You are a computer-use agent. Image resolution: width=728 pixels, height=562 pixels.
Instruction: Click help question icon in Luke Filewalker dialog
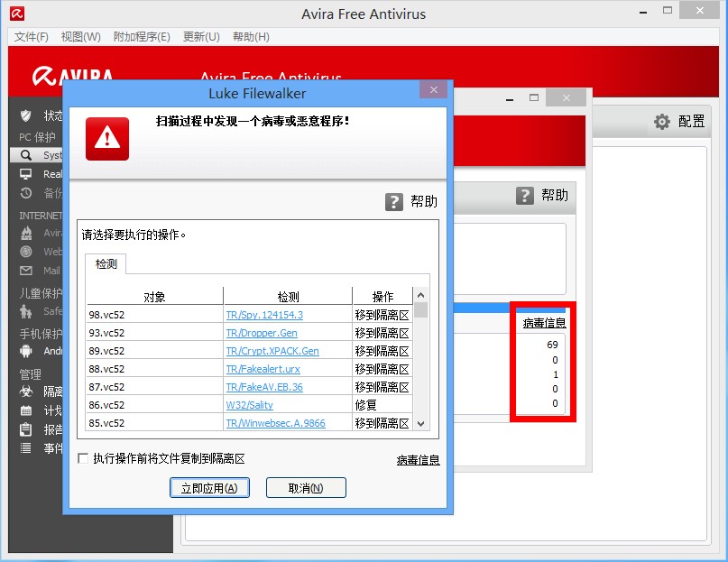[394, 202]
